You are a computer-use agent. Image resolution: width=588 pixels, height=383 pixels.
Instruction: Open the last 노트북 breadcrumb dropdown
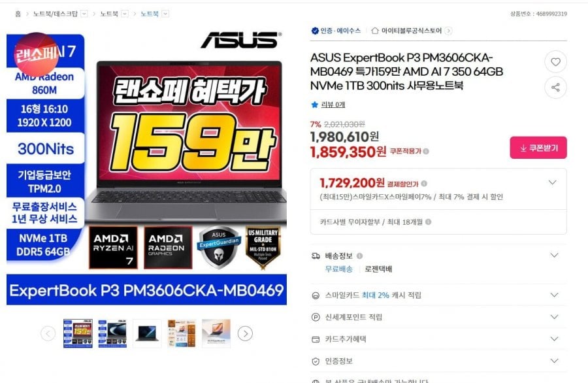(x=165, y=14)
